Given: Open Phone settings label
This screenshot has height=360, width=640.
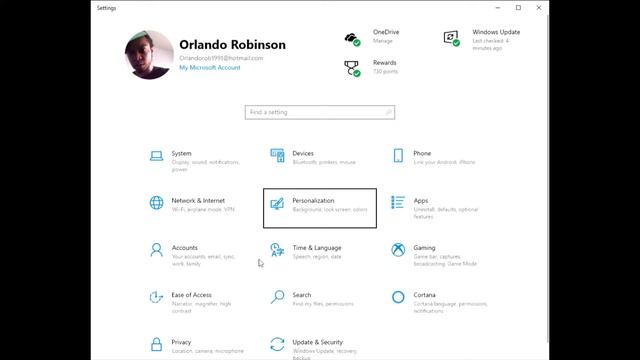Looking at the screenshot, I should point(422,153).
